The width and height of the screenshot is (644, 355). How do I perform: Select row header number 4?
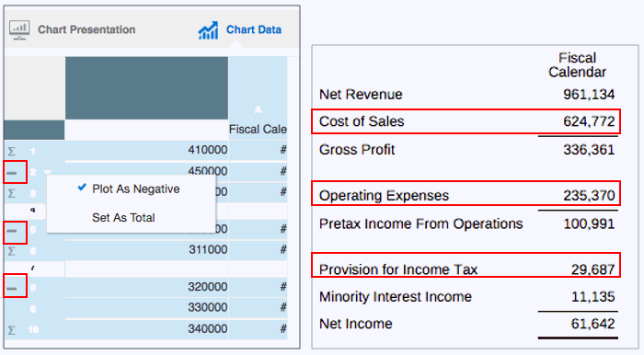[x=33, y=210]
